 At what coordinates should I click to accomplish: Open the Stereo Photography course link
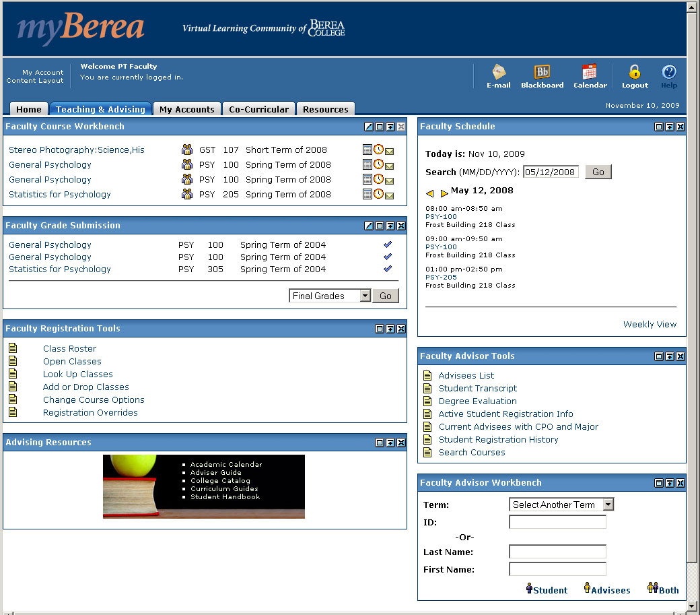point(77,150)
